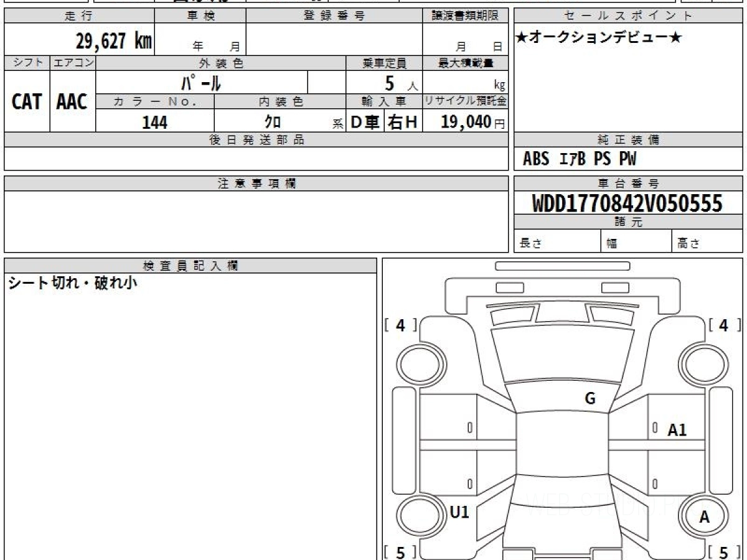
Task: Click the left front tire rating 4
Action: (x=401, y=325)
